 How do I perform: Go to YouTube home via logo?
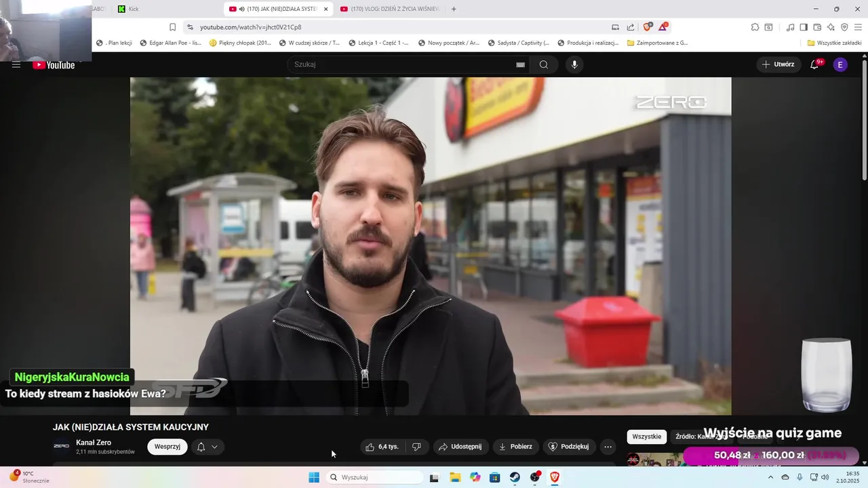54,65
